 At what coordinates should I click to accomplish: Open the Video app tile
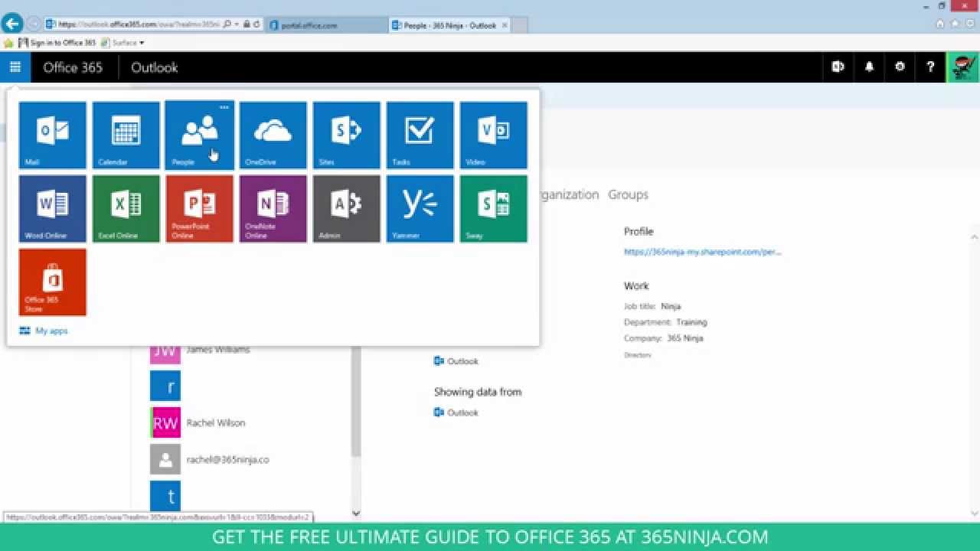point(494,135)
